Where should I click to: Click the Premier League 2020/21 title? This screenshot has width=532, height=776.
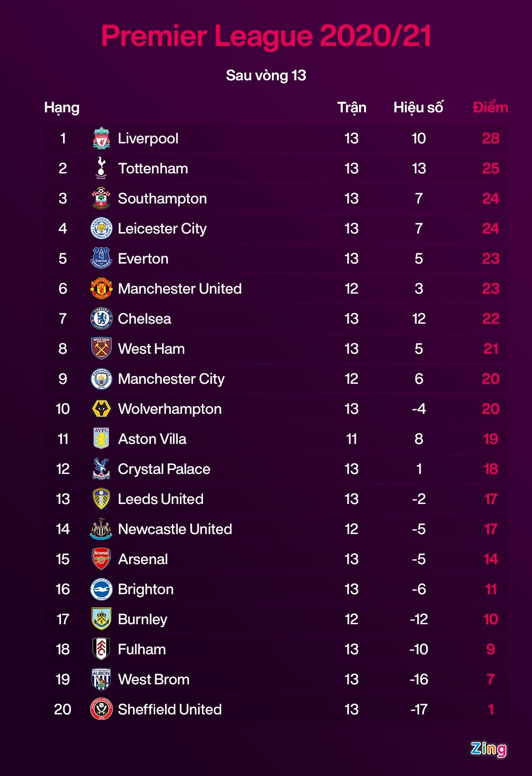266,36
